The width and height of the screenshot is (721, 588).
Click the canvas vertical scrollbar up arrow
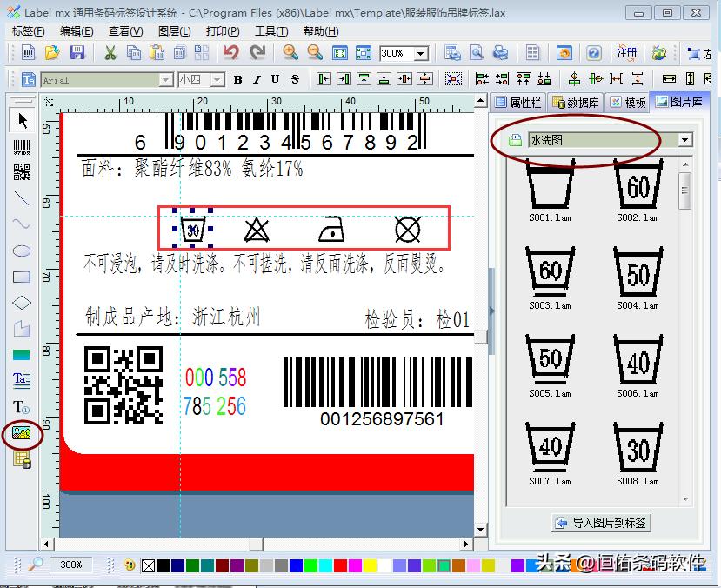coord(480,100)
